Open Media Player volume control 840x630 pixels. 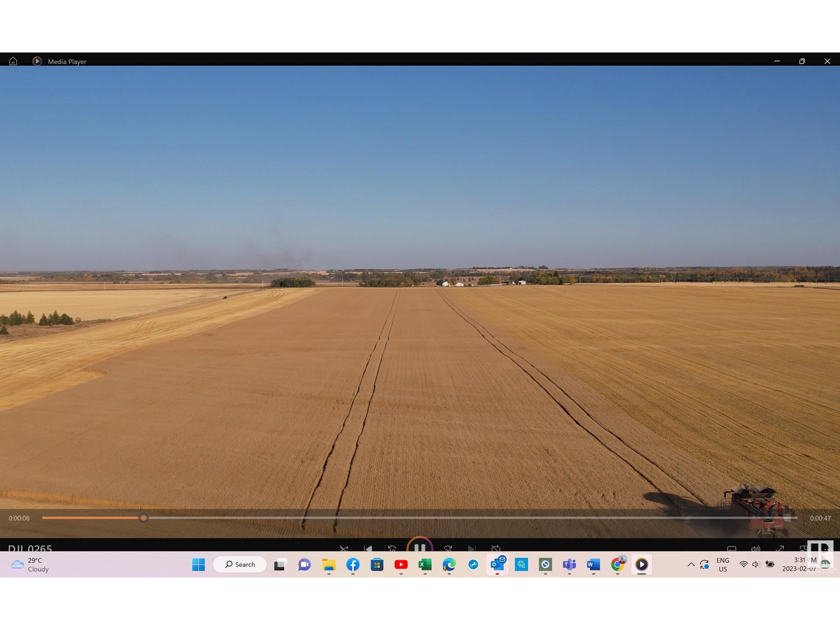click(x=755, y=549)
